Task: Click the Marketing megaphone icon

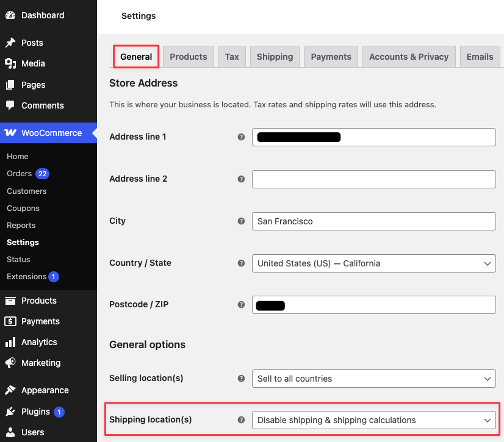Action: click(x=10, y=363)
